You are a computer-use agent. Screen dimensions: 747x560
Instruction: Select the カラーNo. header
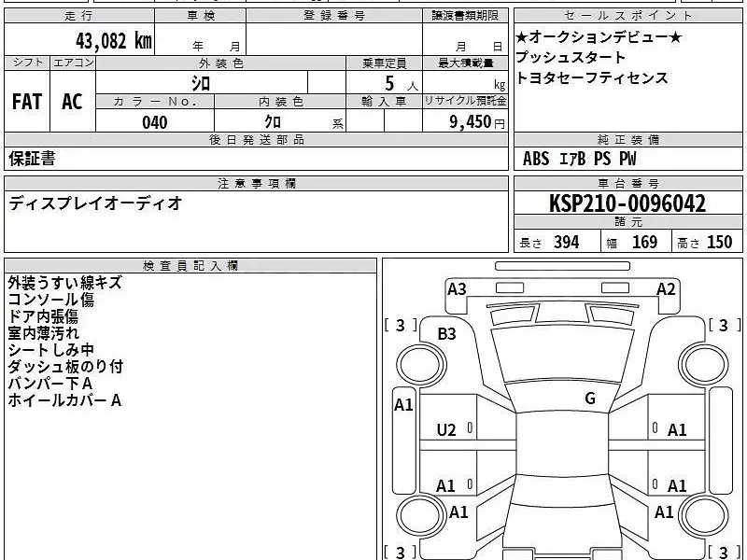(155, 102)
